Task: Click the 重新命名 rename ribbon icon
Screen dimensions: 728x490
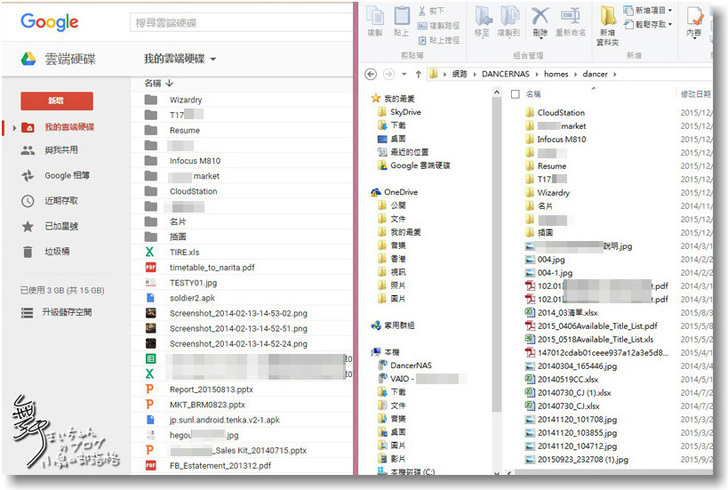Action: coord(570,16)
